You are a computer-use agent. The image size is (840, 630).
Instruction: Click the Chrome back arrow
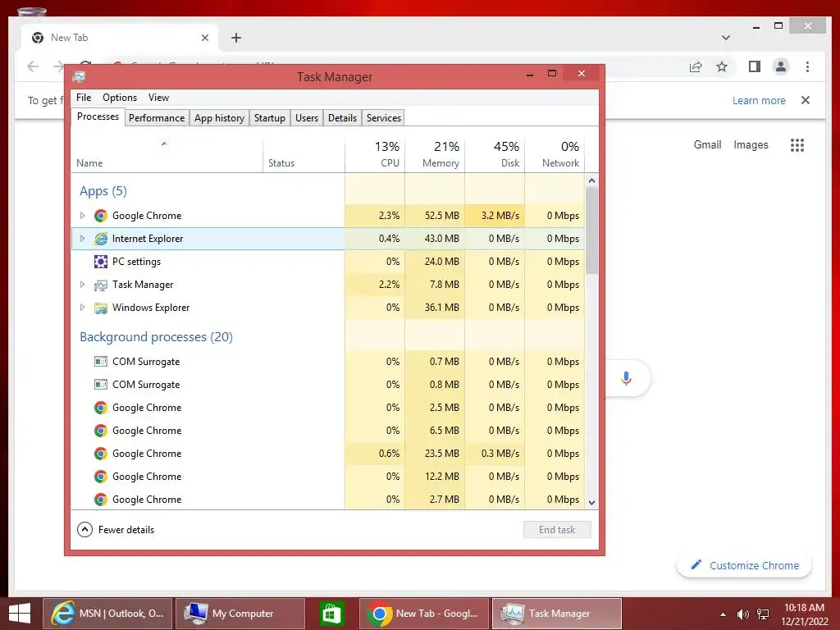coord(33,66)
